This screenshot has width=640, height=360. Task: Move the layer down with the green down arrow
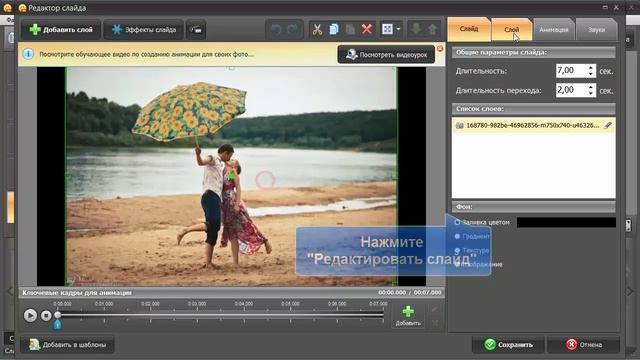[416, 29]
